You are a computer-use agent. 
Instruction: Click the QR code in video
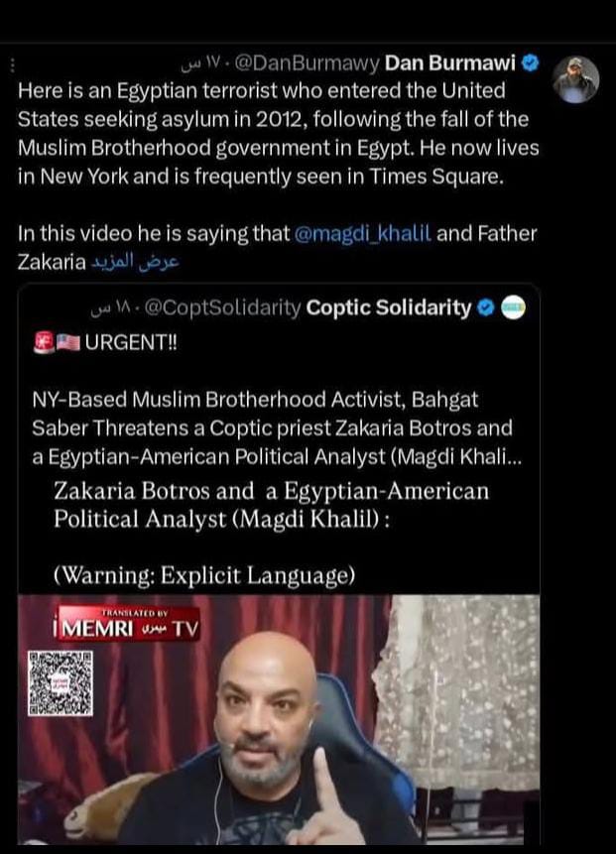pyautogui.click(x=60, y=683)
